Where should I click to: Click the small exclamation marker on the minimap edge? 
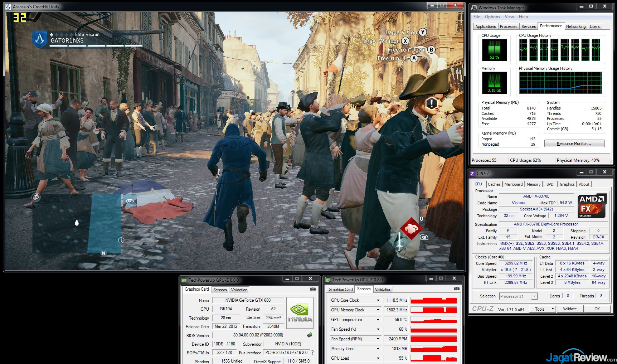121,240
